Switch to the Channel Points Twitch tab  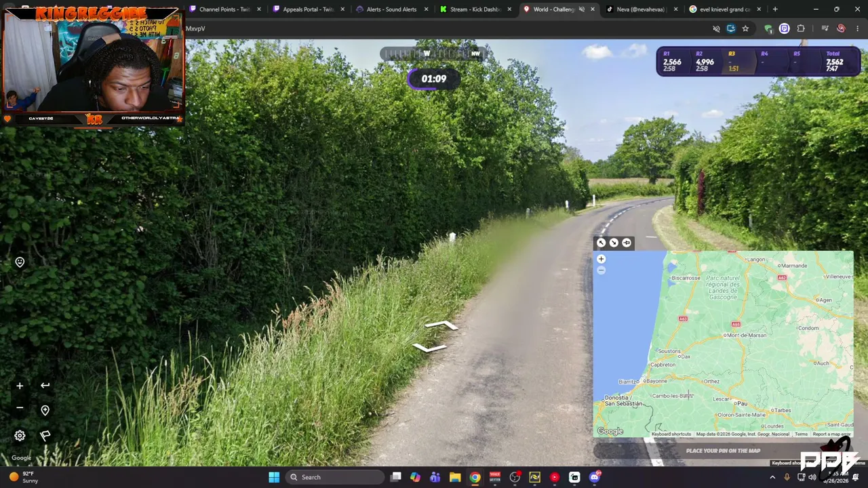pyautogui.click(x=224, y=9)
